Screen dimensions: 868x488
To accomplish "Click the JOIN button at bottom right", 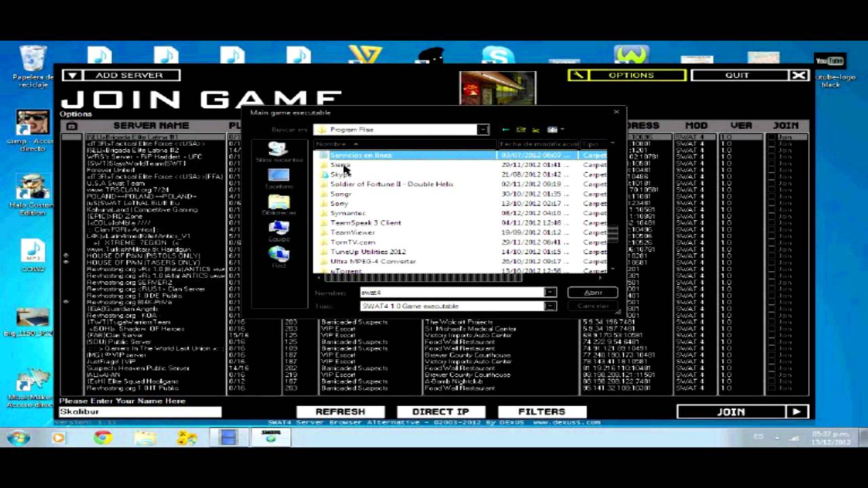I will [732, 411].
